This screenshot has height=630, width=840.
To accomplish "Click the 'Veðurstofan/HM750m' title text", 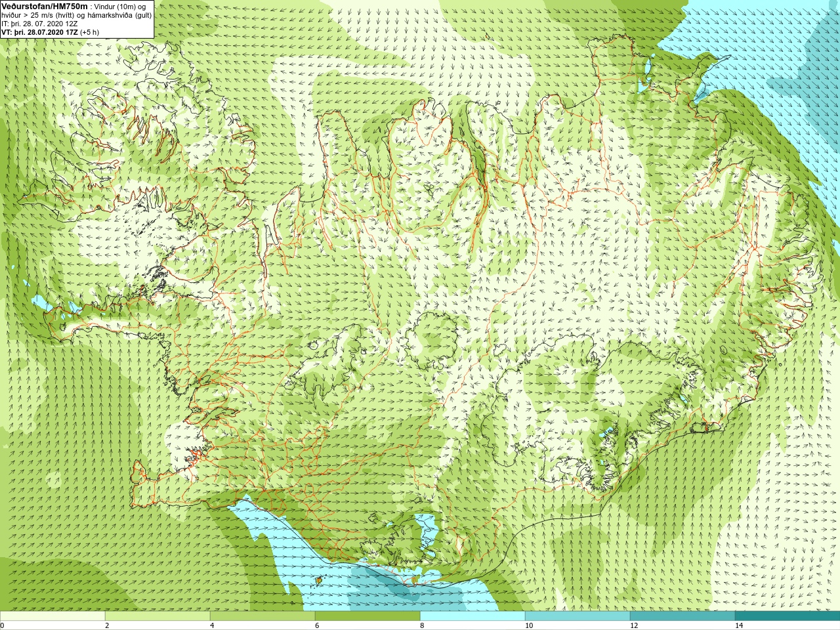I will tap(44, 6).
